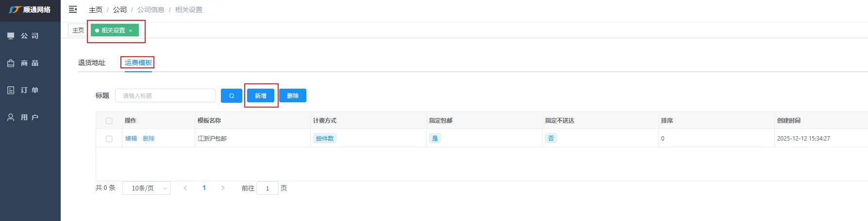This screenshot has width=868, height=221.
Task: Click the 标题 search input field
Action: pyautogui.click(x=165, y=95)
